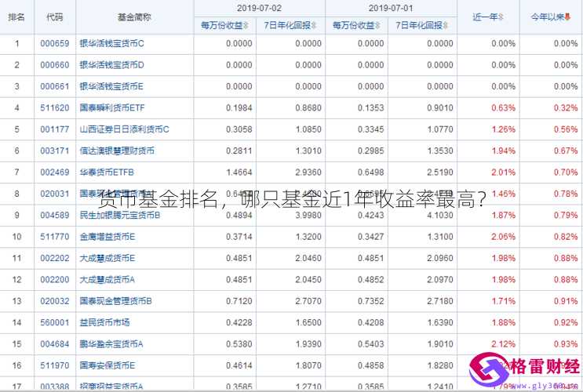Viewport: 583px width, 392px height.
Task: Sort by 7日年化回报 under 2019-07-01
Action: [421, 25]
